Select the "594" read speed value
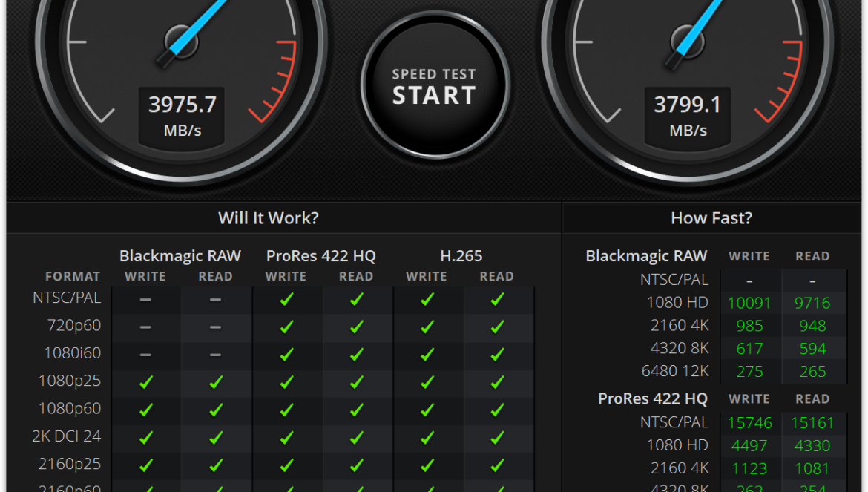Screen dimensions: 868x492 (812, 349)
